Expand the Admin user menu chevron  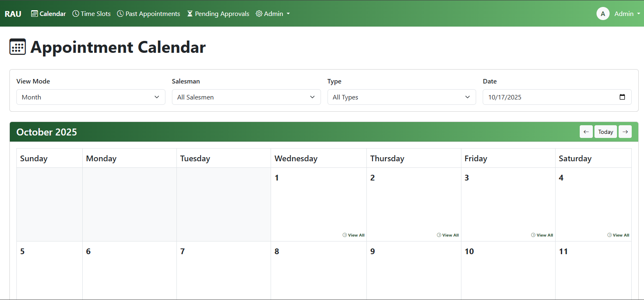click(638, 14)
